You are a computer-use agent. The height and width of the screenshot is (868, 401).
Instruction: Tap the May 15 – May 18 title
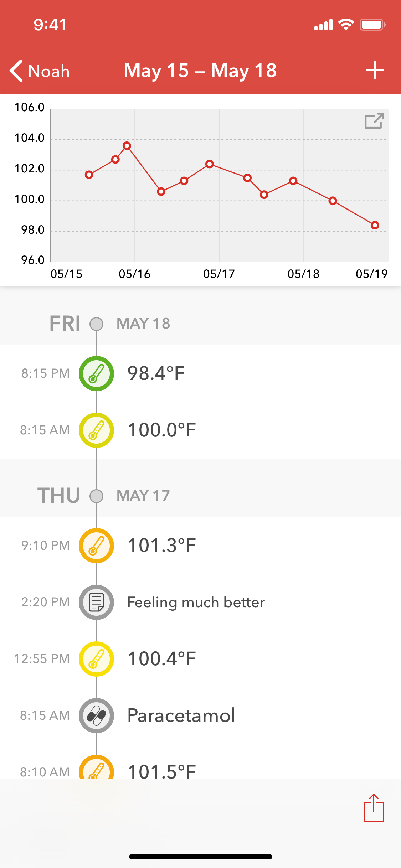click(x=200, y=71)
